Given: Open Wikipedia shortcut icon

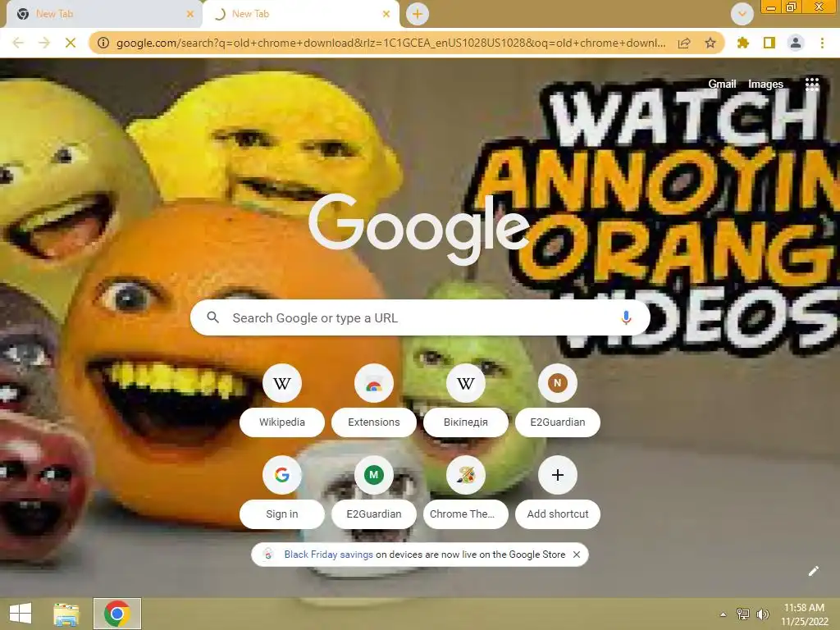Looking at the screenshot, I should tap(282, 383).
